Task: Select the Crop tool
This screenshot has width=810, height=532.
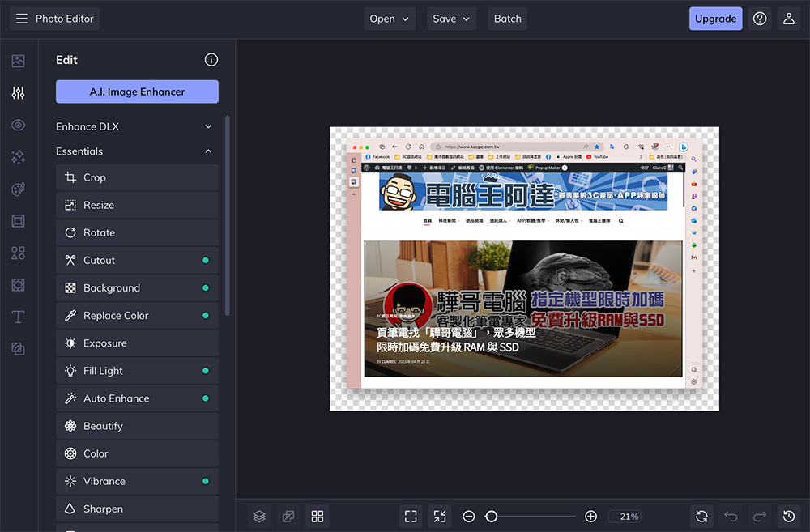Action: [137, 177]
